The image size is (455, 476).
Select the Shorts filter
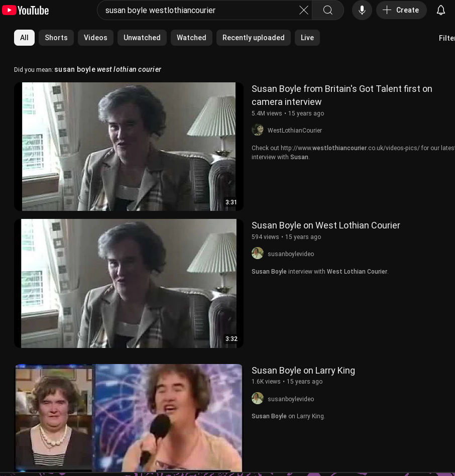coord(56,38)
